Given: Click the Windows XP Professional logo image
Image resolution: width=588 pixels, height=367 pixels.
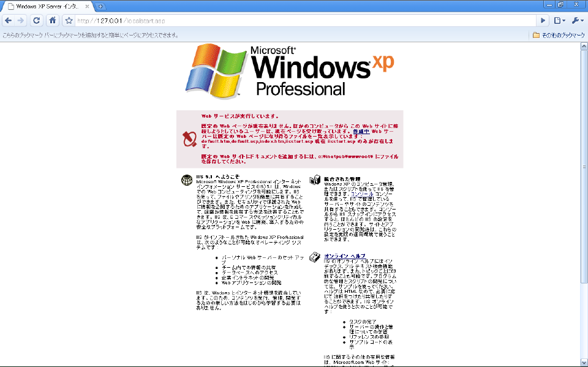Looking at the screenshot, I should point(290,71).
